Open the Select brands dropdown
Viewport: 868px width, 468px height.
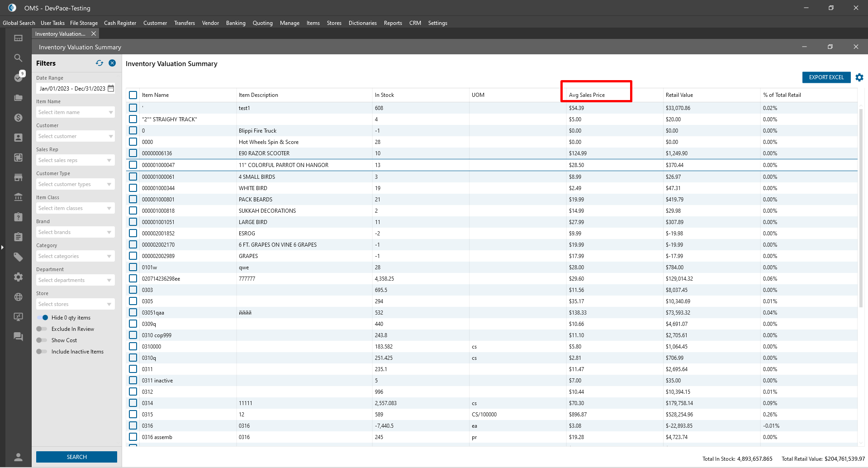(75, 232)
